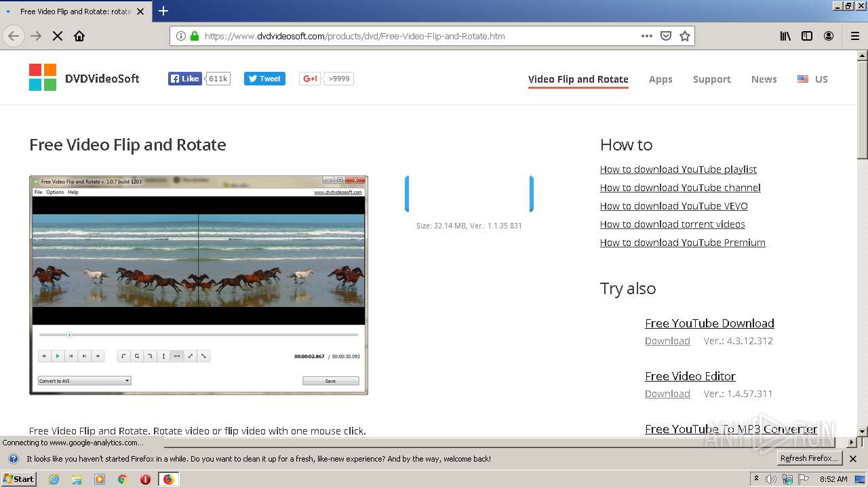Bookmark this page with the star

[x=685, y=36]
